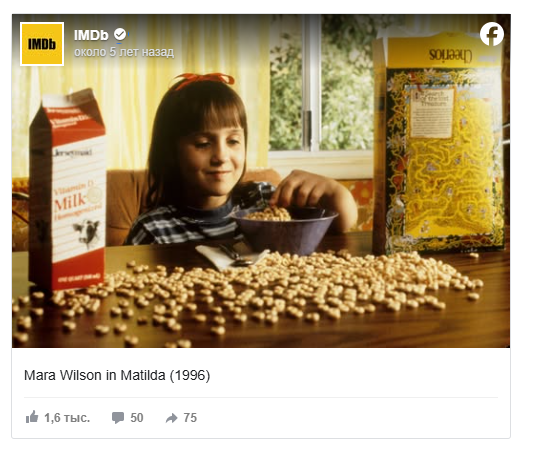Click the spoon on the napkin
The width and height of the screenshot is (543, 461).
235,256
